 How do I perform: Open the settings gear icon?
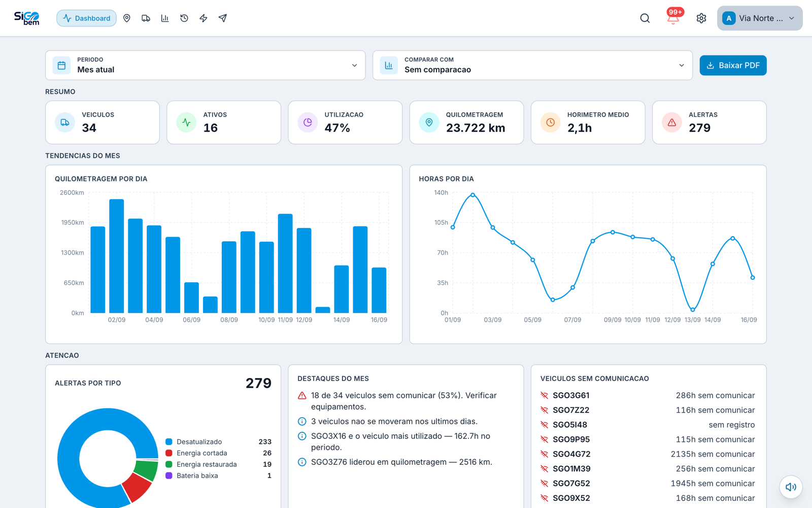pyautogui.click(x=701, y=18)
